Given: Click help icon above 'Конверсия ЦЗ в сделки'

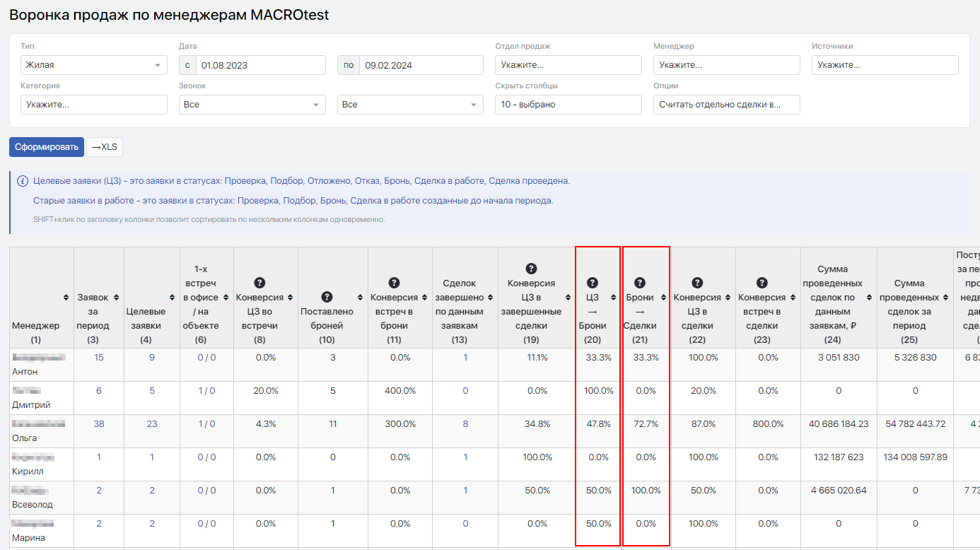Looking at the screenshot, I should (x=697, y=283).
